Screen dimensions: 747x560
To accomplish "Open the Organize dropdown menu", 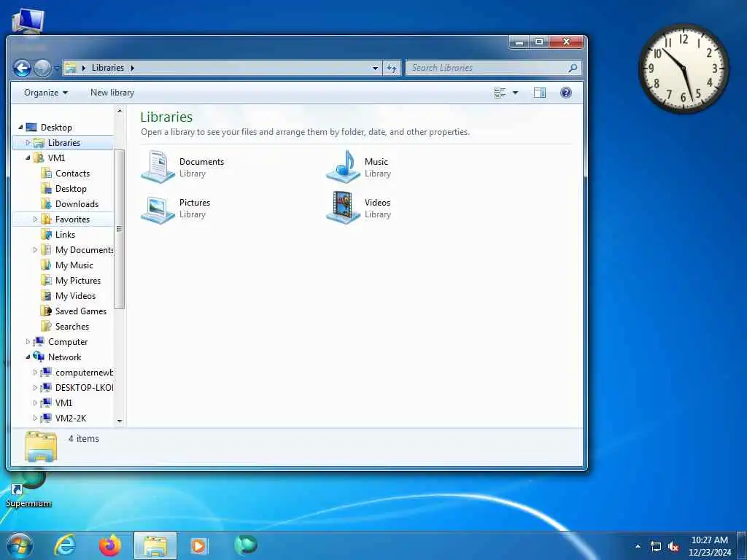I will tap(46, 93).
